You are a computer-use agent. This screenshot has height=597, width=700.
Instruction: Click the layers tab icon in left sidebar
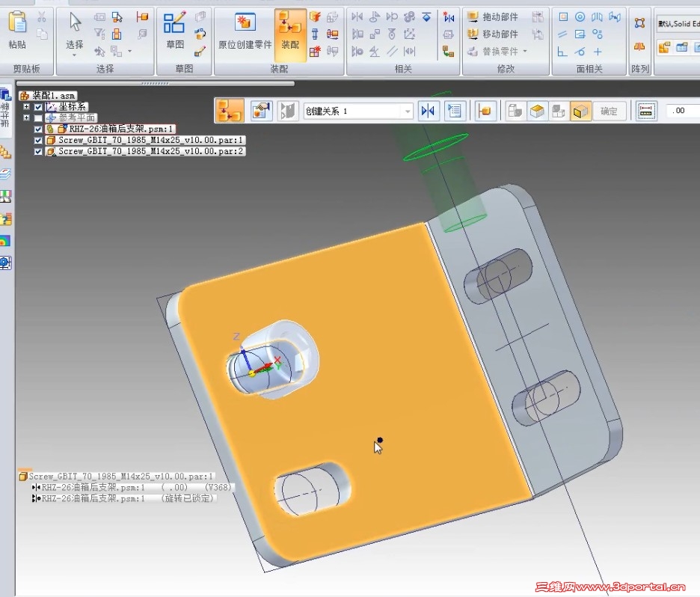[5, 174]
